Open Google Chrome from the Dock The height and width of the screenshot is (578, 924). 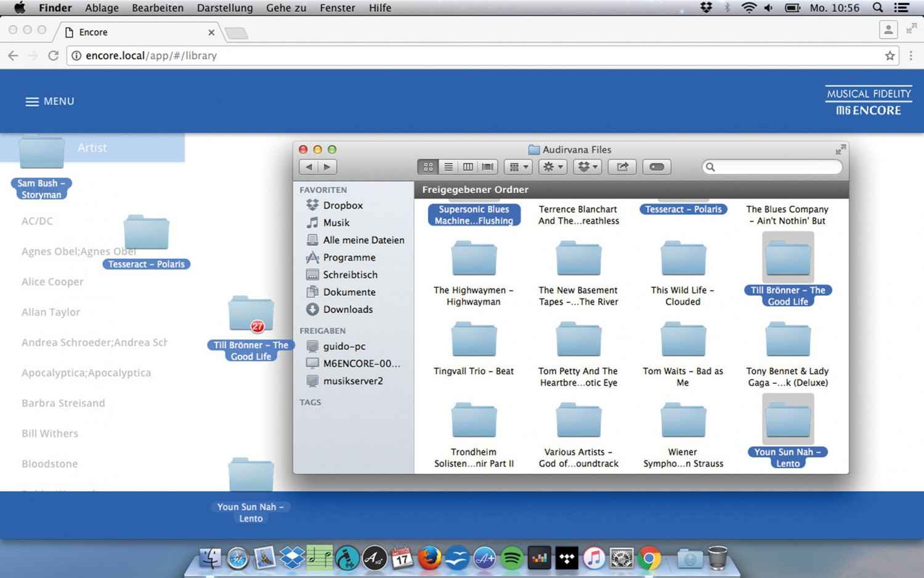click(x=649, y=558)
